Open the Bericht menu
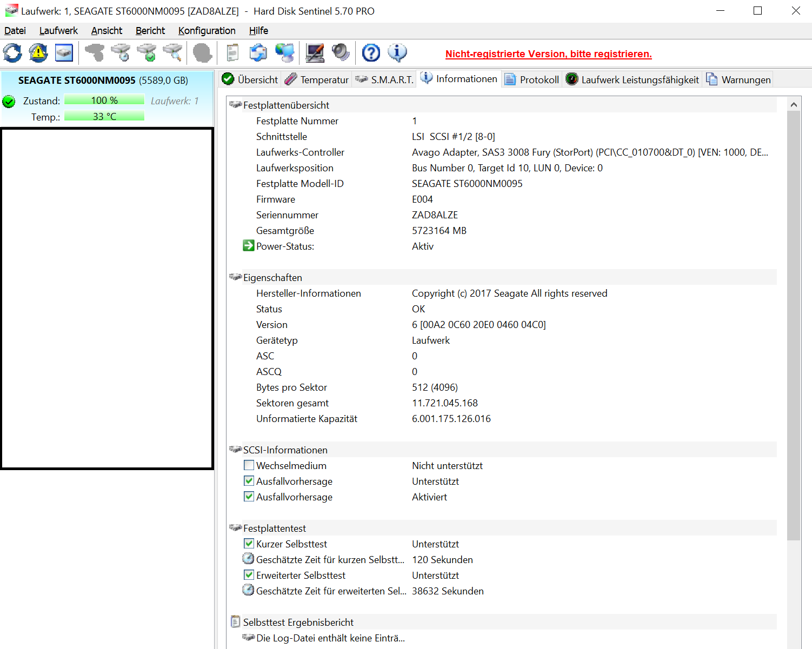This screenshot has height=649, width=812. click(x=150, y=31)
